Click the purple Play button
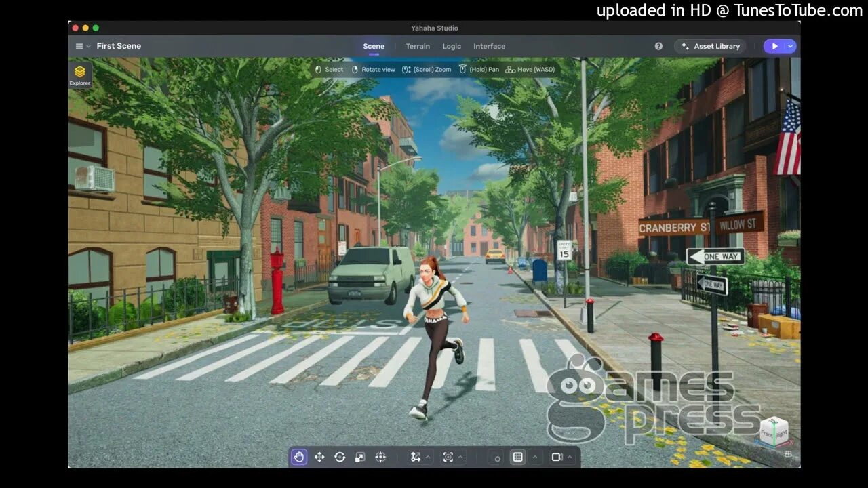This screenshot has width=868, height=488. pos(774,46)
